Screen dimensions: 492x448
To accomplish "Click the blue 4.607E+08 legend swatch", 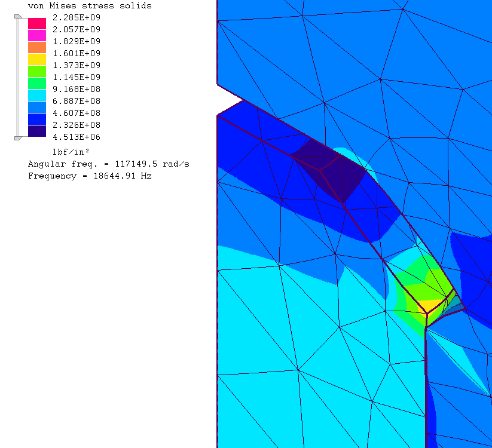I will tap(37, 119).
